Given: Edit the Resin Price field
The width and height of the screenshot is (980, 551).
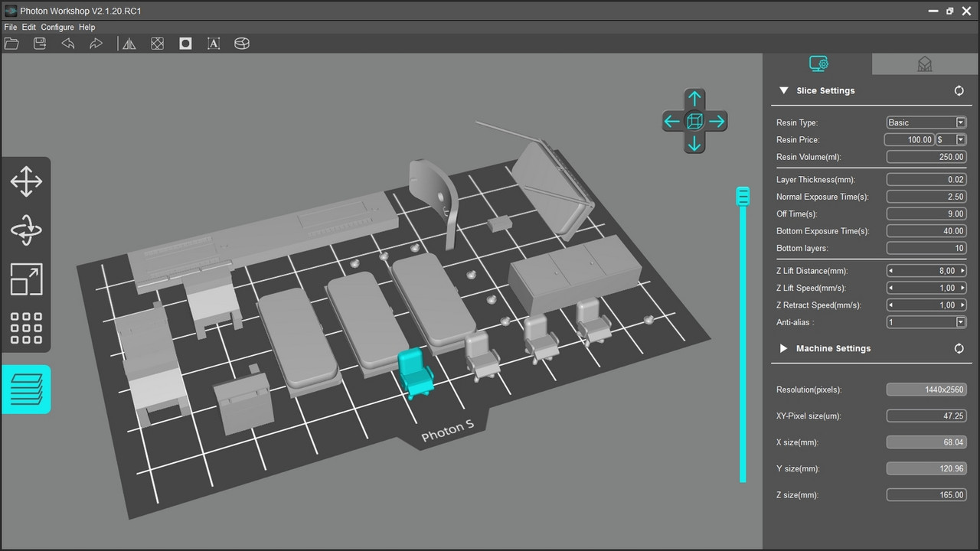Looking at the screenshot, I should [x=910, y=139].
